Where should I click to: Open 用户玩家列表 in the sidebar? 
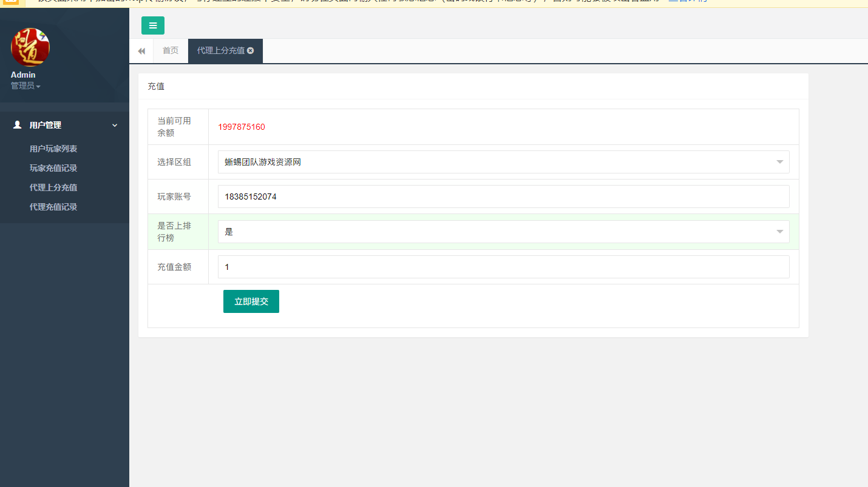point(53,149)
